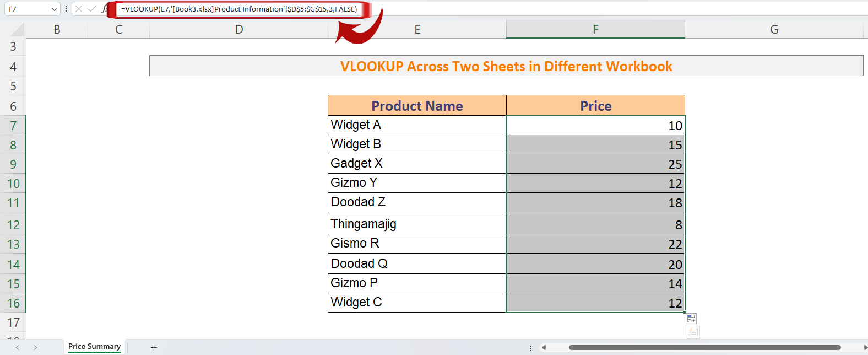The height and width of the screenshot is (355, 868).
Task: Select the 'Thingamajig' cell
Action: coord(417,223)
